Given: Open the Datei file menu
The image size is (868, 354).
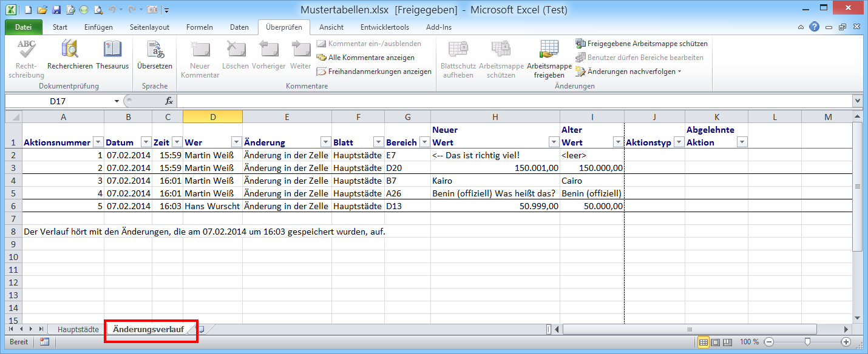Looking at the screenshot, I should click(x=24, y=27).
